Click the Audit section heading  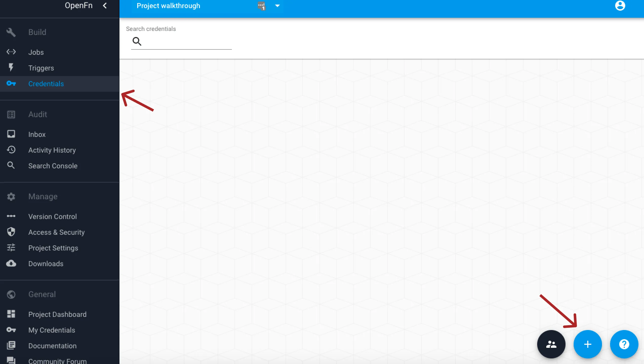point(38,114)
